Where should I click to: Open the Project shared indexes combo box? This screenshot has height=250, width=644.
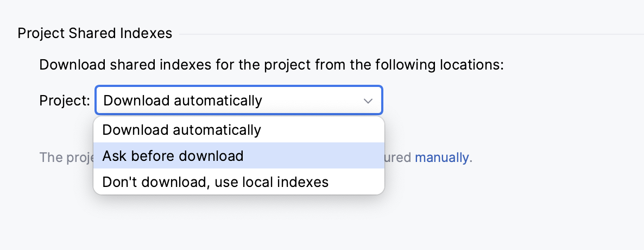coord(238,101)
